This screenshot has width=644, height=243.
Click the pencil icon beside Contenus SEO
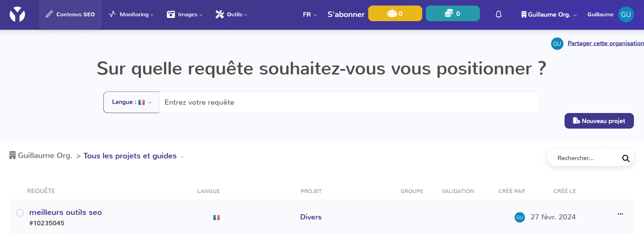tap(49, 14)
